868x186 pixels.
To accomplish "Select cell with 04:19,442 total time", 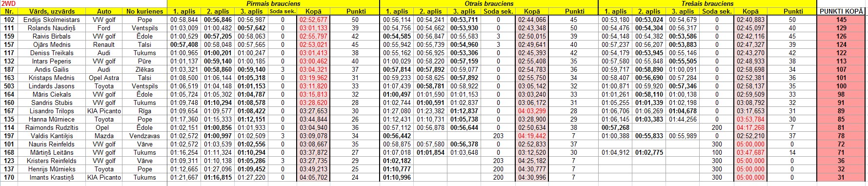I will click(532, 136).
